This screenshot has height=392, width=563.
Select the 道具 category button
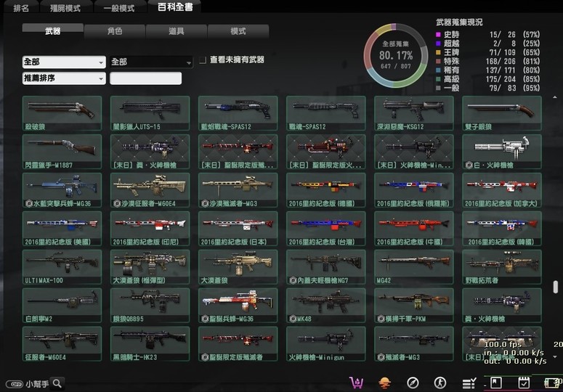[176, 31]
